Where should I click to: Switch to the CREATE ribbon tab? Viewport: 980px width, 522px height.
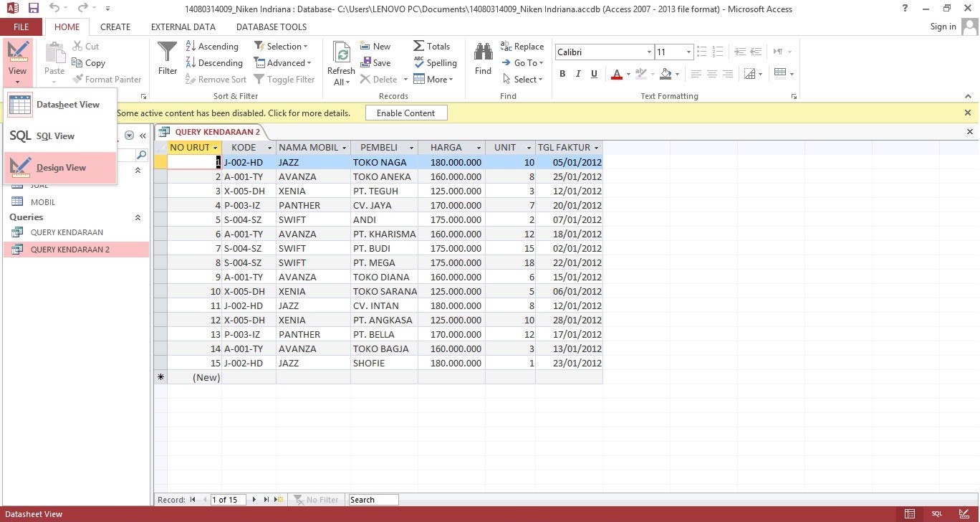pyautogui.click(x=115, y=27)
